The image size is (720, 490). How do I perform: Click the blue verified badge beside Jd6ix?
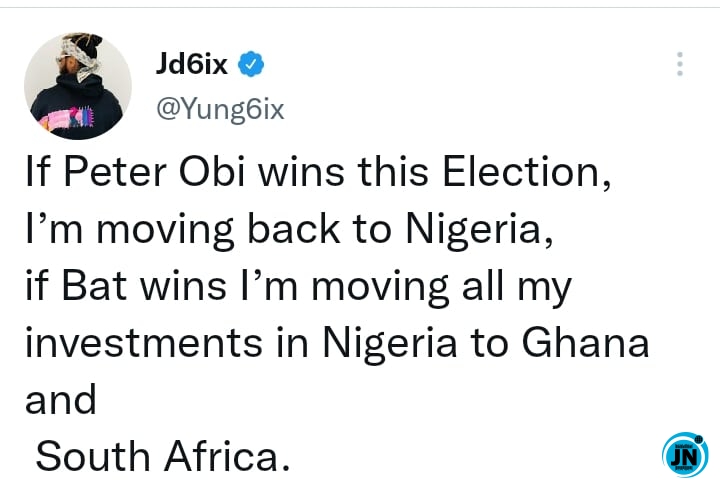click(x=255, y=66)
